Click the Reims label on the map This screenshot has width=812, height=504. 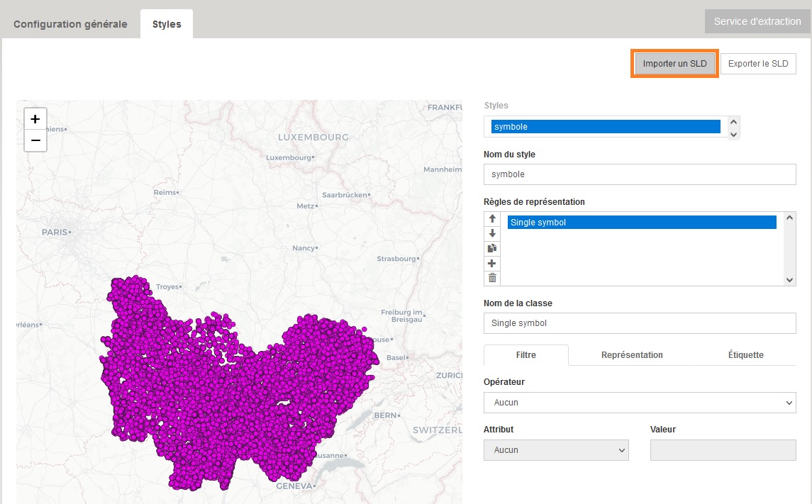[165, 193]
